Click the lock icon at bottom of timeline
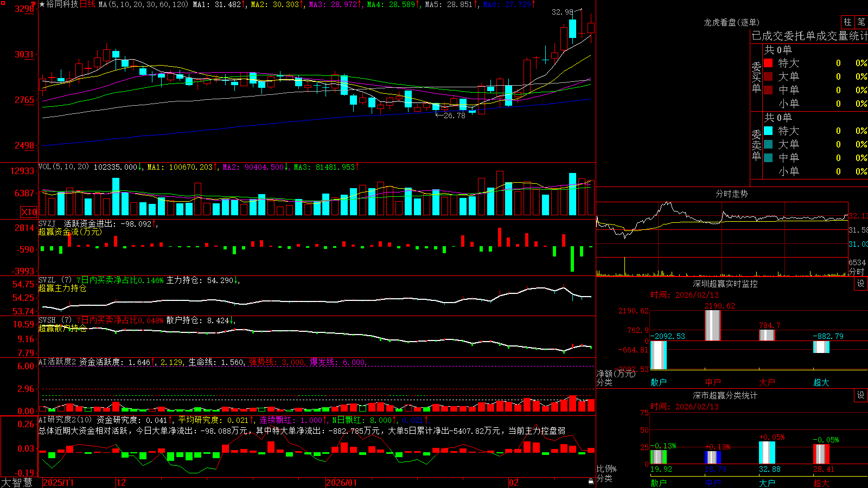This screenshot has height=488, width=868. tap(591, 481)
